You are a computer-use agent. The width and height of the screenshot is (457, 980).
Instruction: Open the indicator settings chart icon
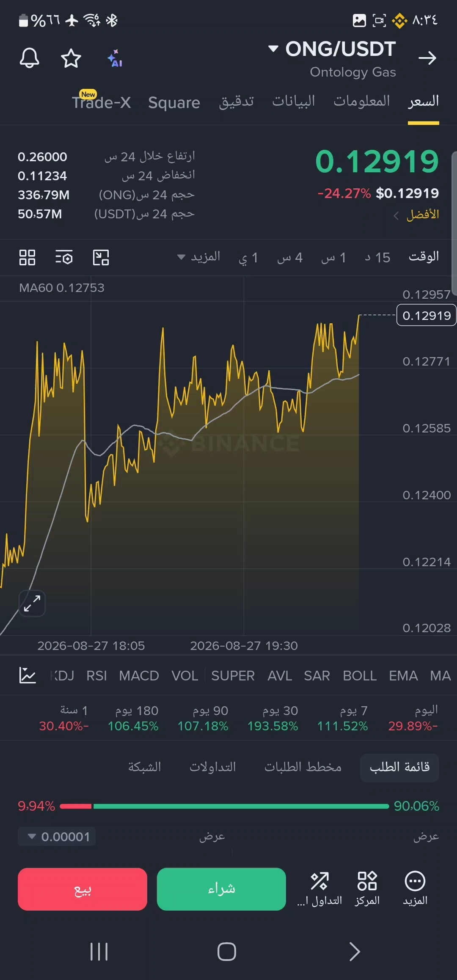click(28, 675)
